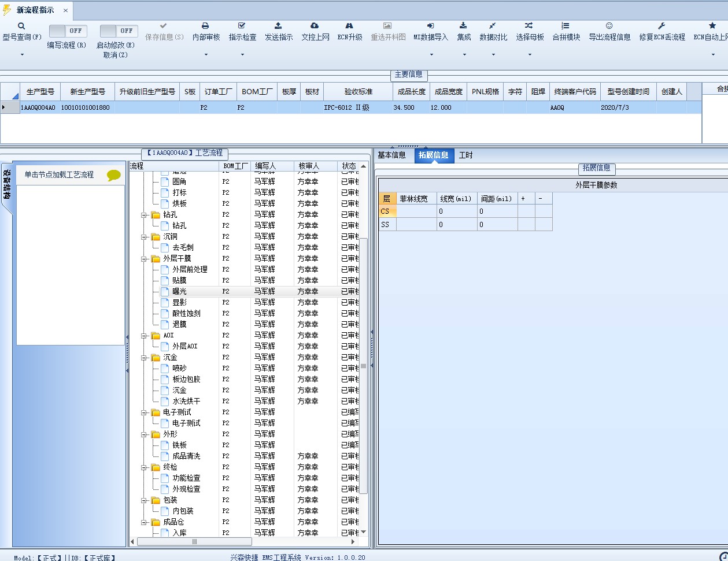
Task: Open the 内部审核 dropdown arrow
Action: pos(206,55)
